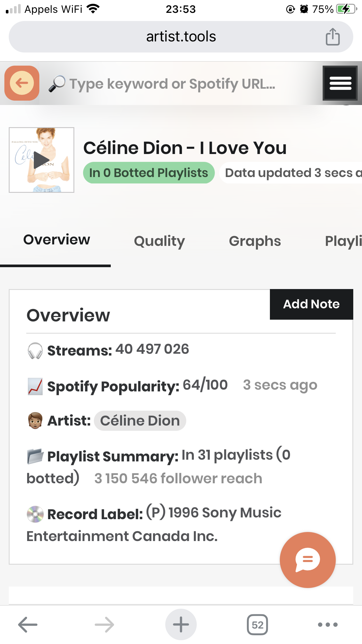This screenshot has width=362, height=644.
Task: Click the Add Note button
Action: [x=311, y=304]
